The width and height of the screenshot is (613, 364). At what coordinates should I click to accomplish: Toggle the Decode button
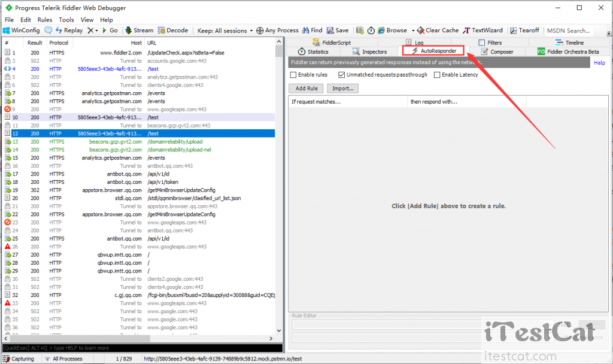173,31
